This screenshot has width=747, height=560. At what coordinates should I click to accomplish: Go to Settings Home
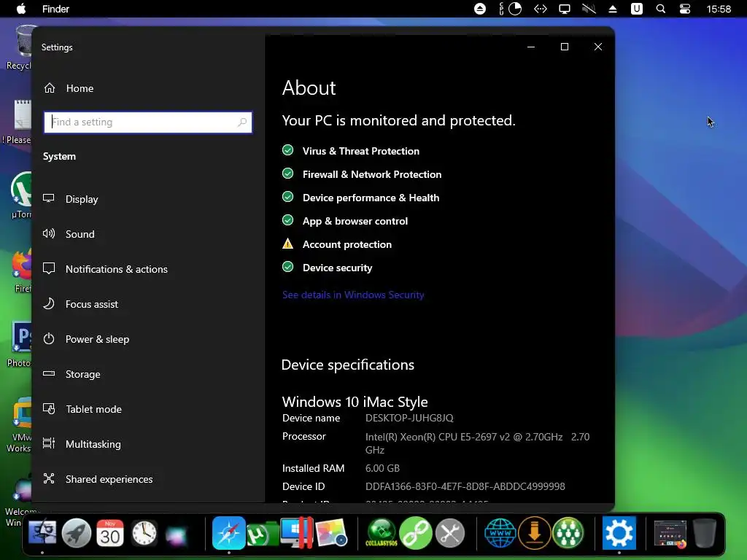(69, 88)
